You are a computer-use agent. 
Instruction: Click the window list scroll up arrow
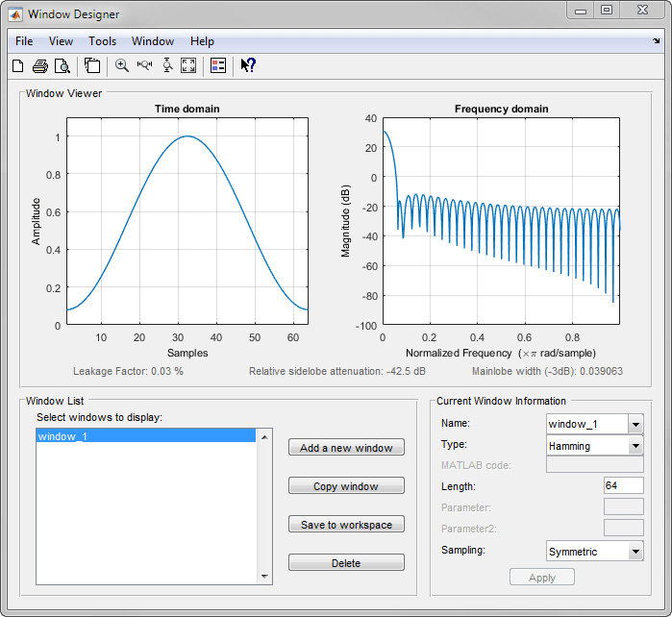[264, 437]
